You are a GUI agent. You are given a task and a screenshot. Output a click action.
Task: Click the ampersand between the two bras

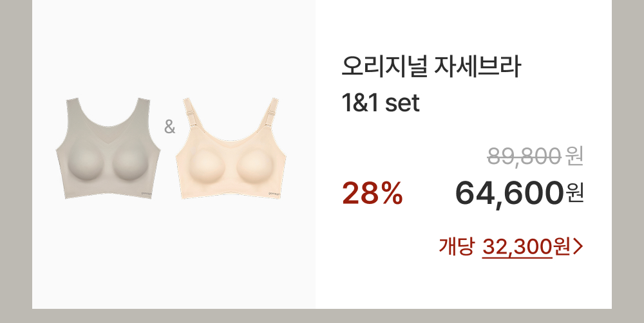point(169,127)
